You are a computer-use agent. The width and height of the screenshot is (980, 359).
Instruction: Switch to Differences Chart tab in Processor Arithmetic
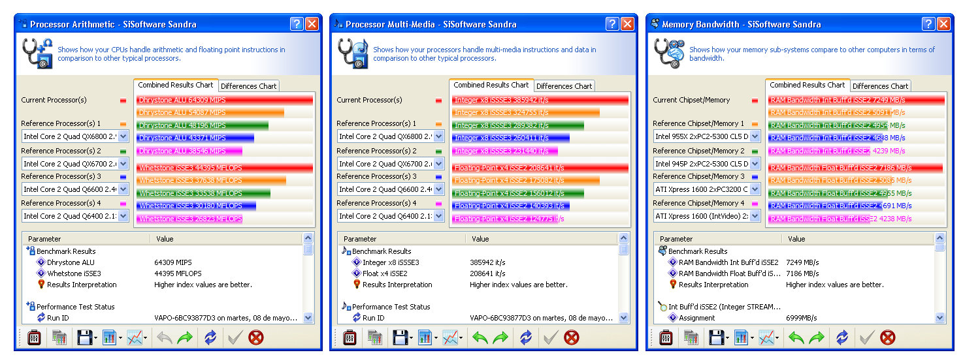click(x=248, y=86)
